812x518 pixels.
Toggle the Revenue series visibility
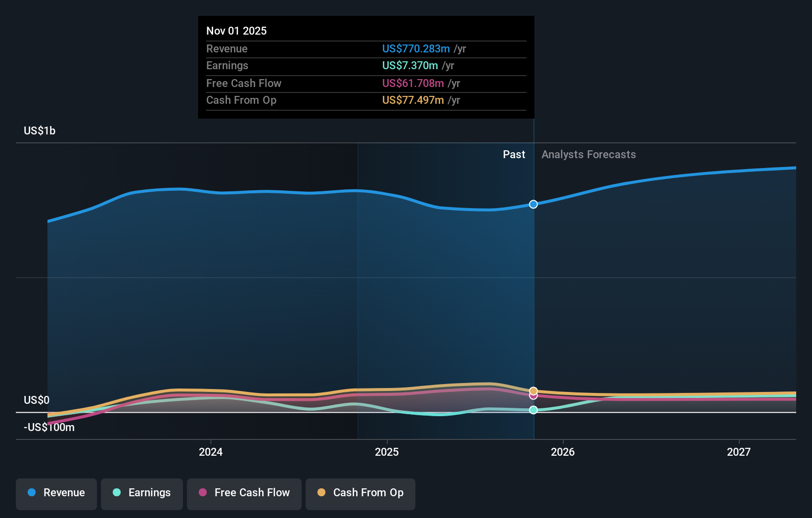pos(56,493)
